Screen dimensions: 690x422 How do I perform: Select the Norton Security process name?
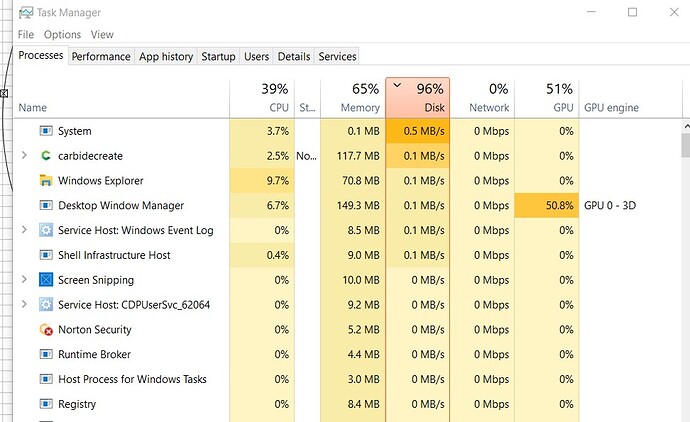(x=95, y=330)
